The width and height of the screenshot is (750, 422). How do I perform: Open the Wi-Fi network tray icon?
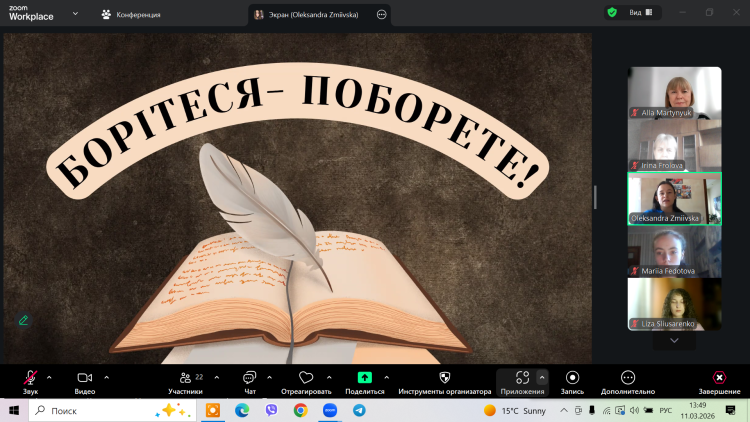(606, 411)
